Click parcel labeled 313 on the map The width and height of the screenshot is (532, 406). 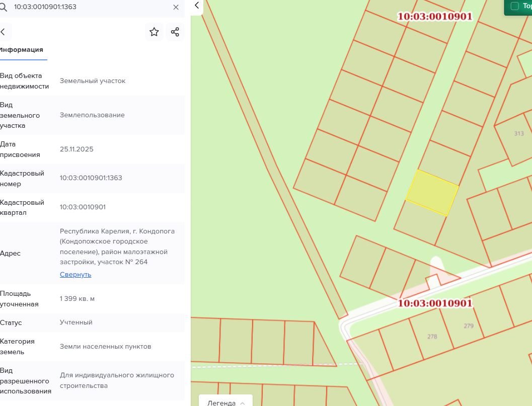(x=519, y=134)
